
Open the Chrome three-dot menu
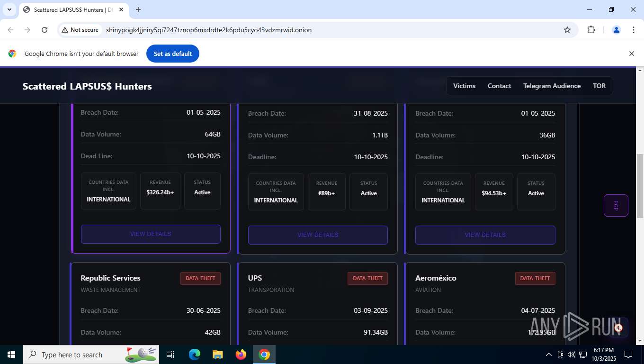click(634, 30)
